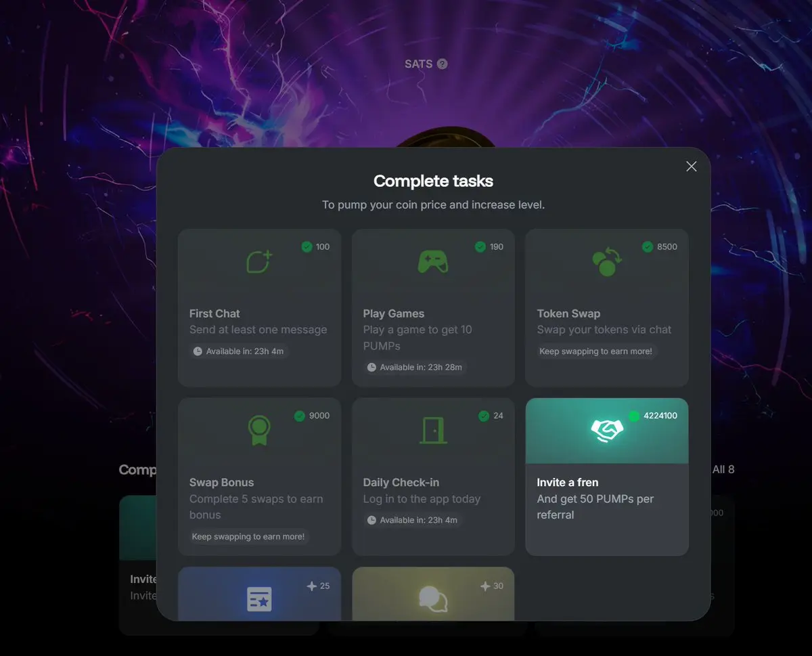Click the Play Games controller icon
The width and height of the screenshot is (812, 656).
pyautogui.click(x=432, y=261)
